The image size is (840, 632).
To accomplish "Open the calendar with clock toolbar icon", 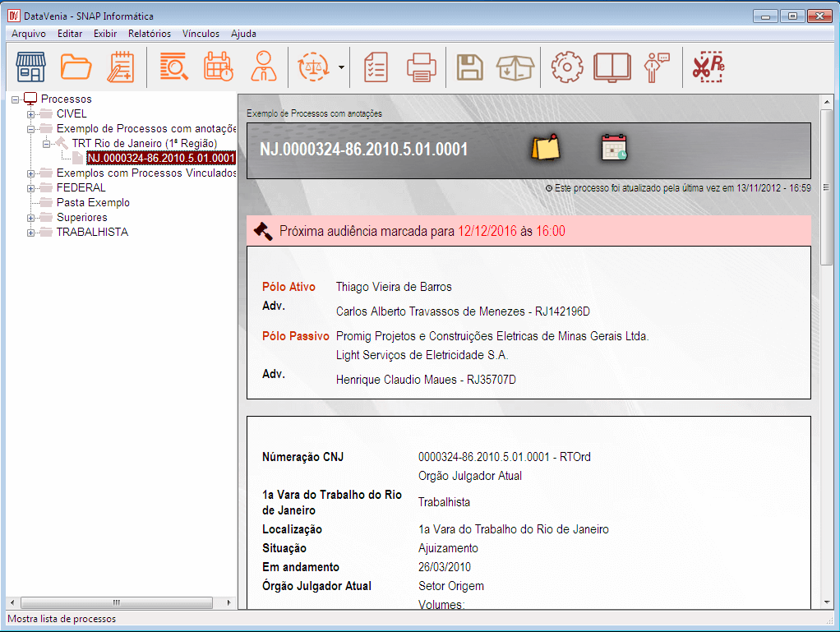I will (219, 67).
